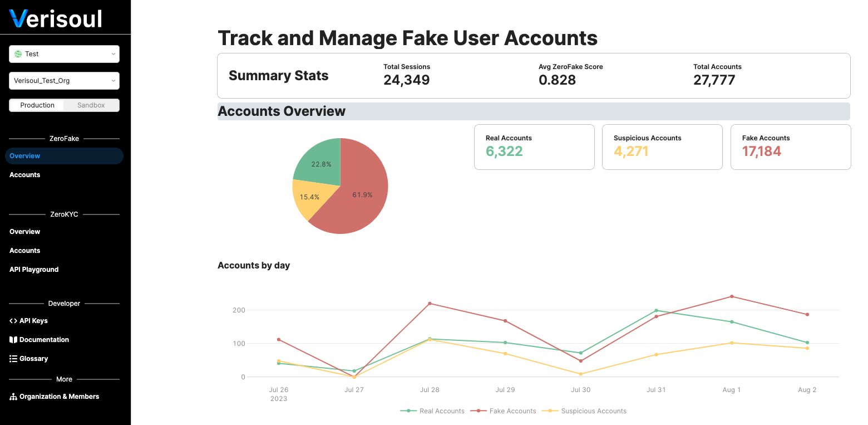Click the Accounts by day chart title
Viewport: 868px width, 425px height.
(x=254, y=266)
